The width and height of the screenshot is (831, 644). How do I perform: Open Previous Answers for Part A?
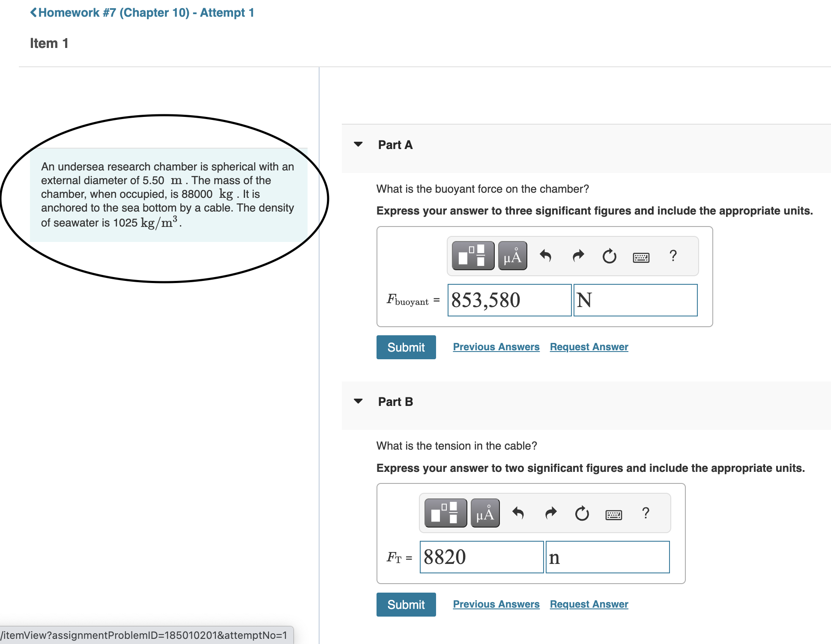[496, 347]
